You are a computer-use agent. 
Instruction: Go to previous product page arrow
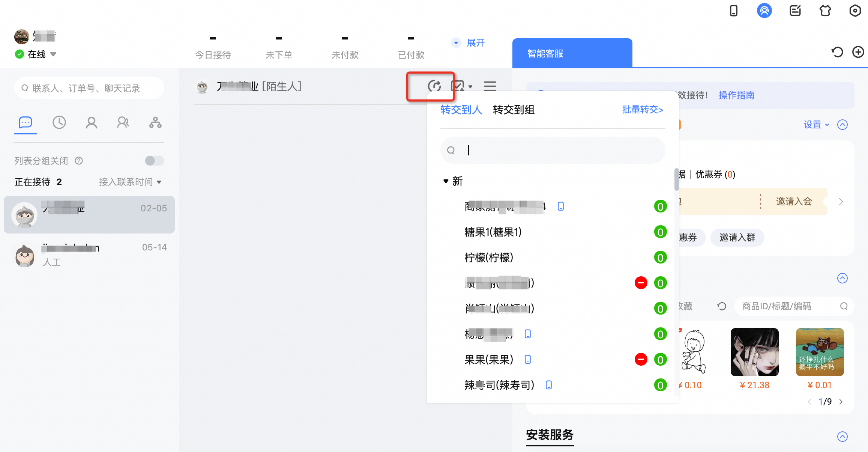[x=809, y=402]
